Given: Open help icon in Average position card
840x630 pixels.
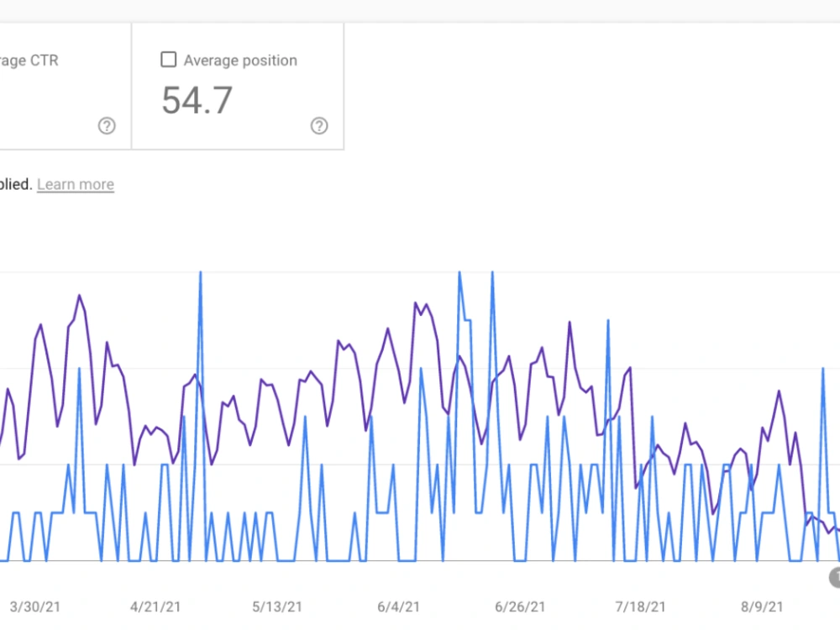Looking at the screenshot, I should pyautogui.click(x=319, y=126).
